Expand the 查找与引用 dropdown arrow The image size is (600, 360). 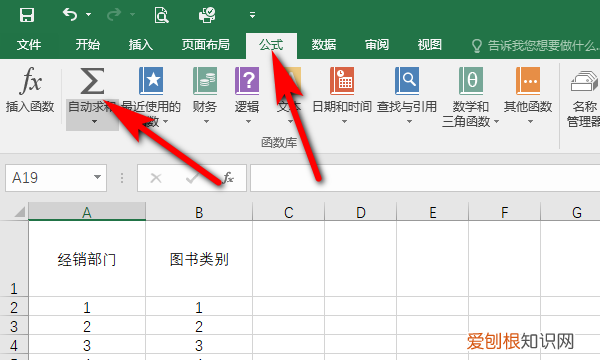(409, 122)
